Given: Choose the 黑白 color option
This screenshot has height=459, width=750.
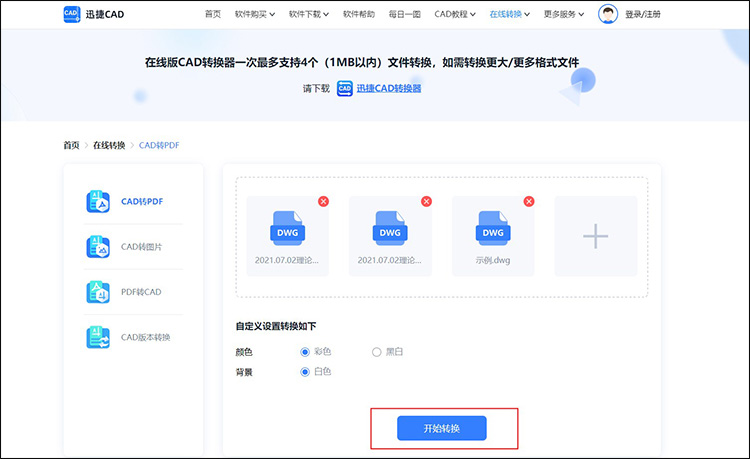Looking at the screenshot, I should click(376, 352).
